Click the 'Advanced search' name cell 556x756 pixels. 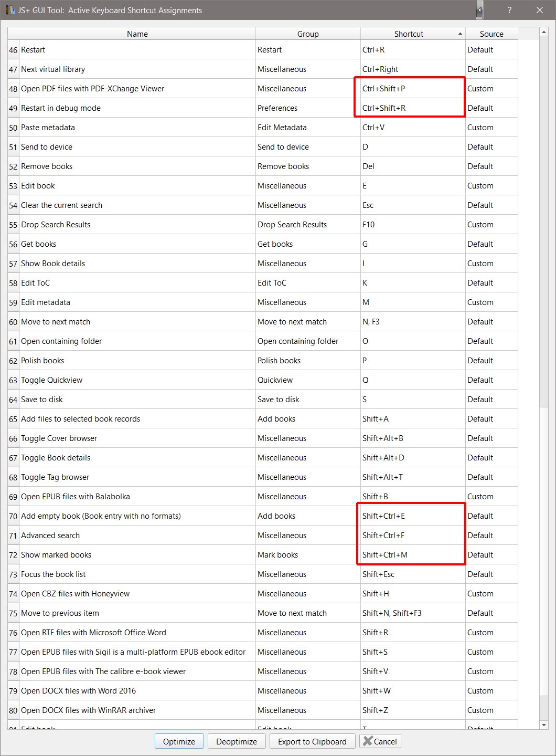[137, 535]
